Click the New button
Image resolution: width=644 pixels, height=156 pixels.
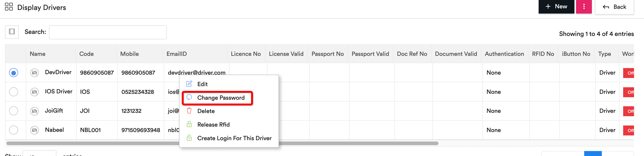556,7
